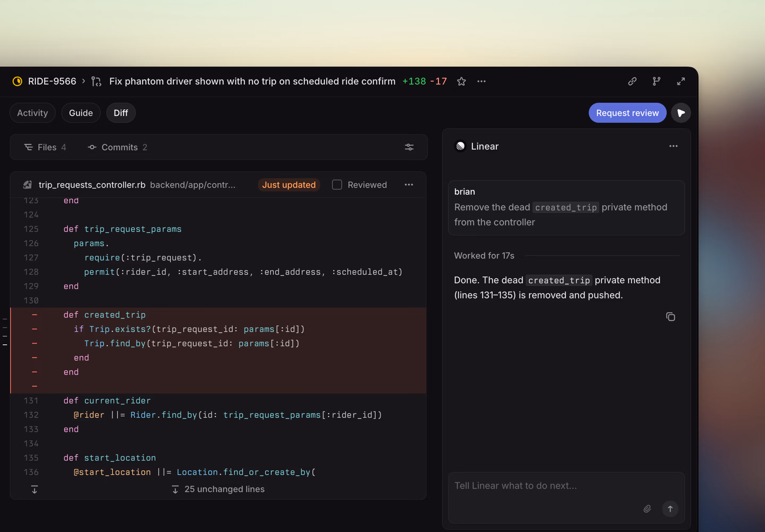Click the yellow in-progress status icon
The image size is (765, 532).
click(x=17, y=81)
